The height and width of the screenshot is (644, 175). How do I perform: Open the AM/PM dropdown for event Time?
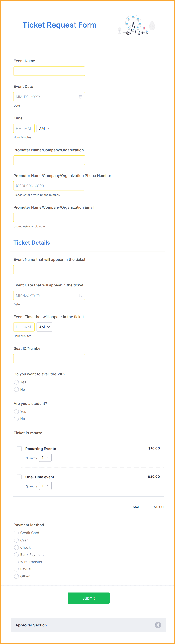pos(44,128)
